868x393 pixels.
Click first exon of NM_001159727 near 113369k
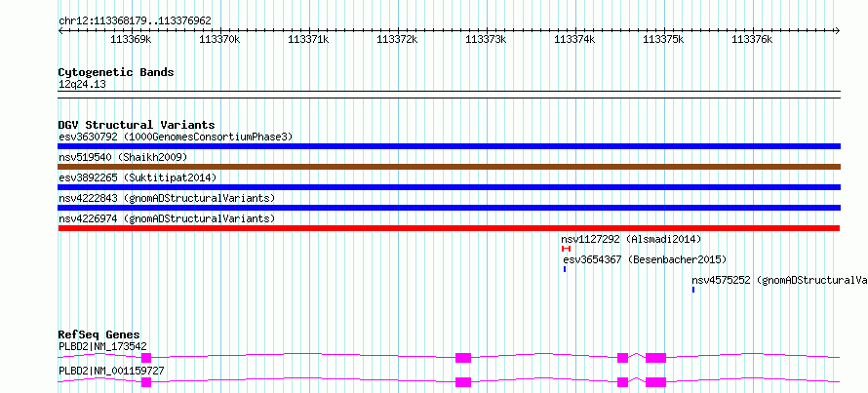point(146,381)
